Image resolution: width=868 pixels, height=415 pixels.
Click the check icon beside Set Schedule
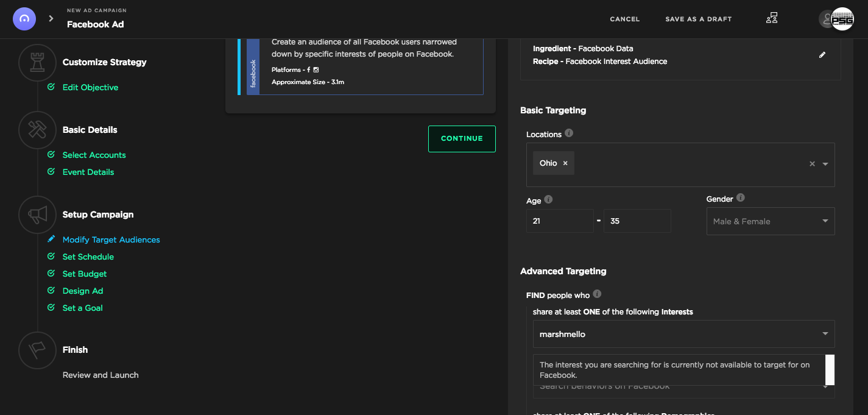pos(51,257)
